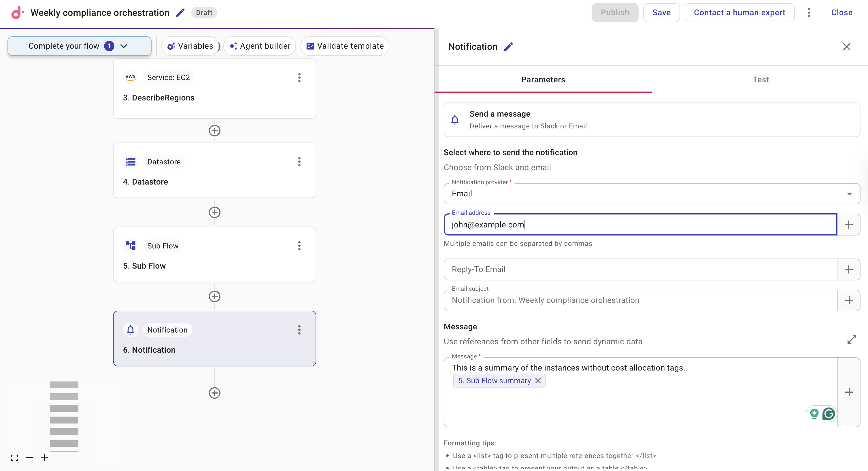868x471 pixels.
Task: Open the Datastore step three-dot menu
Action: [x=299, y=162]
